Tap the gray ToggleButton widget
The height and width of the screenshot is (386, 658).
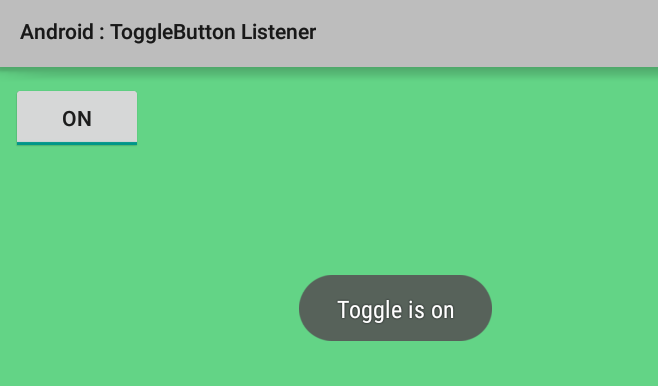[x=77, y=118]
